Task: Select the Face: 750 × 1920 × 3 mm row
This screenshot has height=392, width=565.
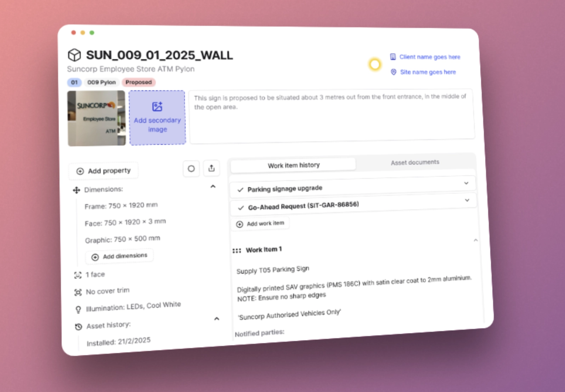Action: pyautogui.click(x=125, y=222)
